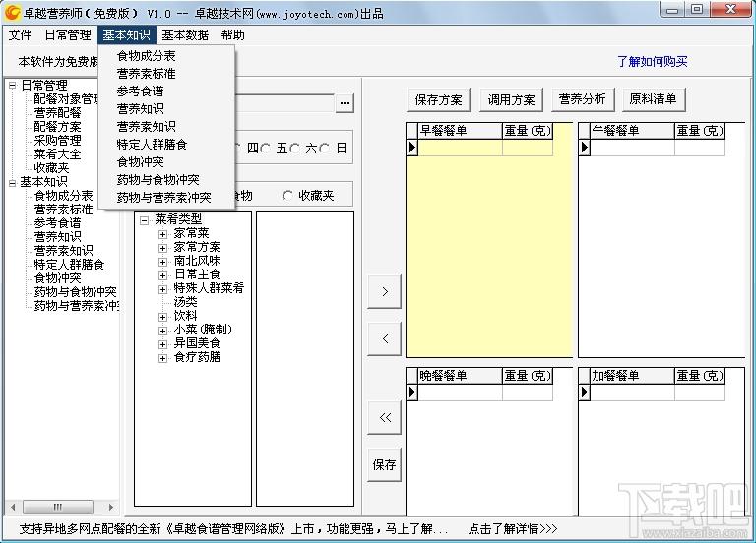The width and height of the screenshot is (756, 543).
Task: Collapse the 基本知识 tree node
Action: (13, 182)
